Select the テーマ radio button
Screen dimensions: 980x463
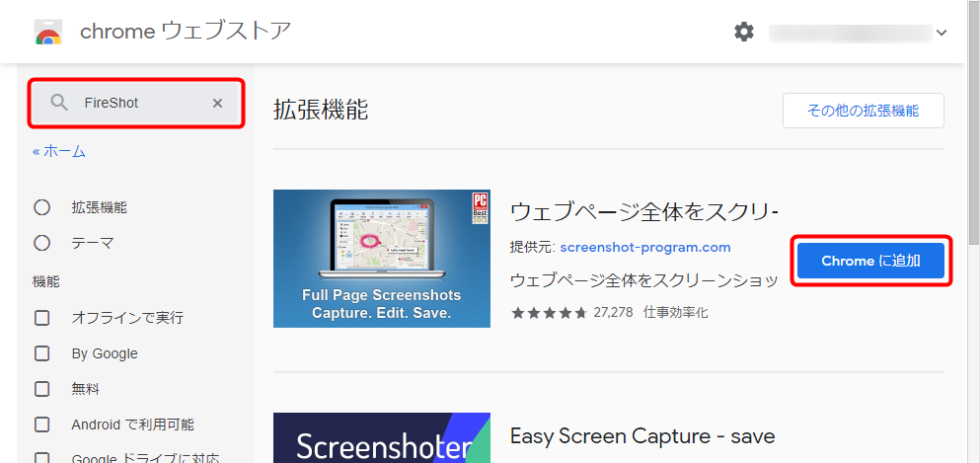tap(41, 243)
